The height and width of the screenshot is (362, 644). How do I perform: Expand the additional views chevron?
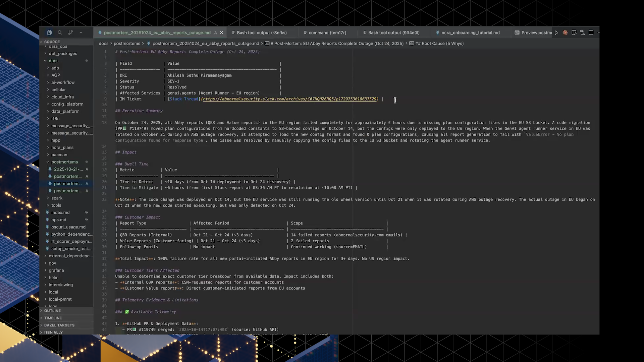[81, 33]
